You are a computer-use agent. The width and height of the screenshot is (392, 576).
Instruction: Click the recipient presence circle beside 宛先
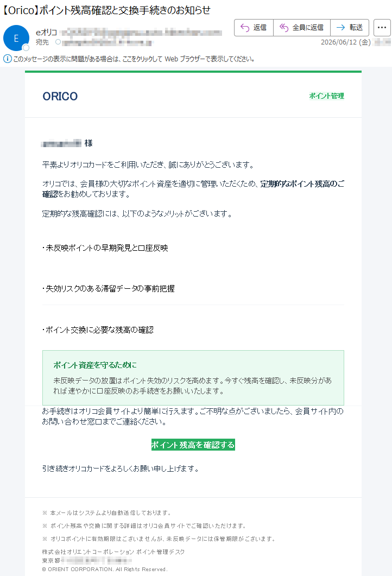pyautogui.click(x=58, y=42)
